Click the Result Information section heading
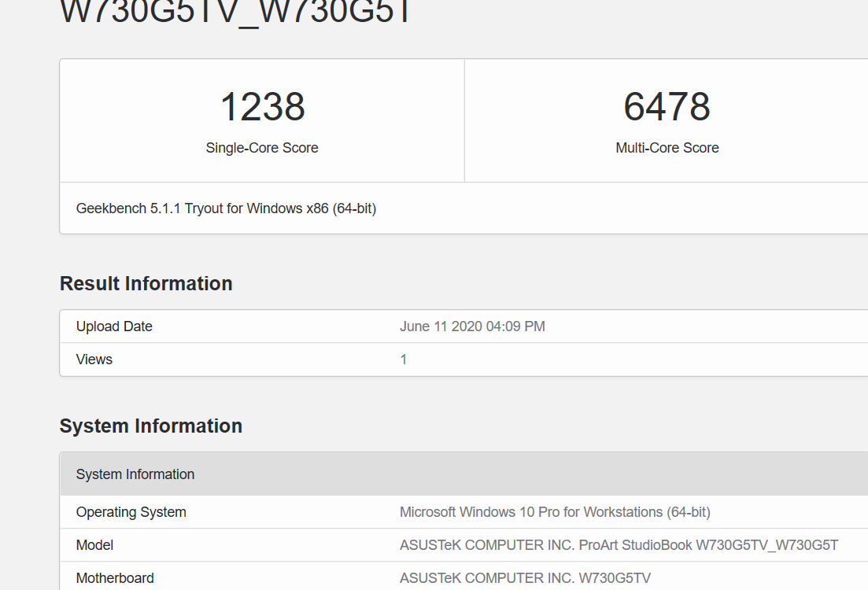The height and width of the screenshot is (590, 868). [146, 283]
